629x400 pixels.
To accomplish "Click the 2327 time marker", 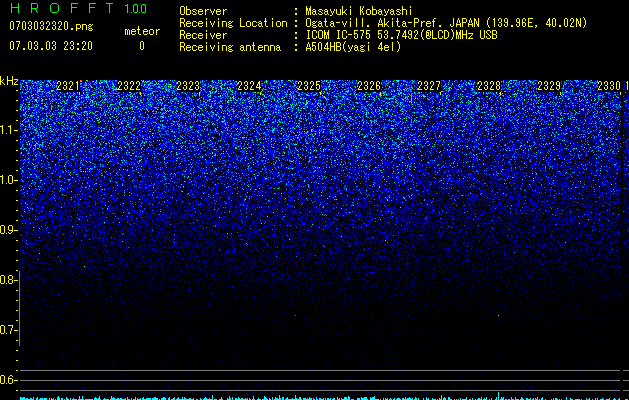I will click(x=429, y=86).
